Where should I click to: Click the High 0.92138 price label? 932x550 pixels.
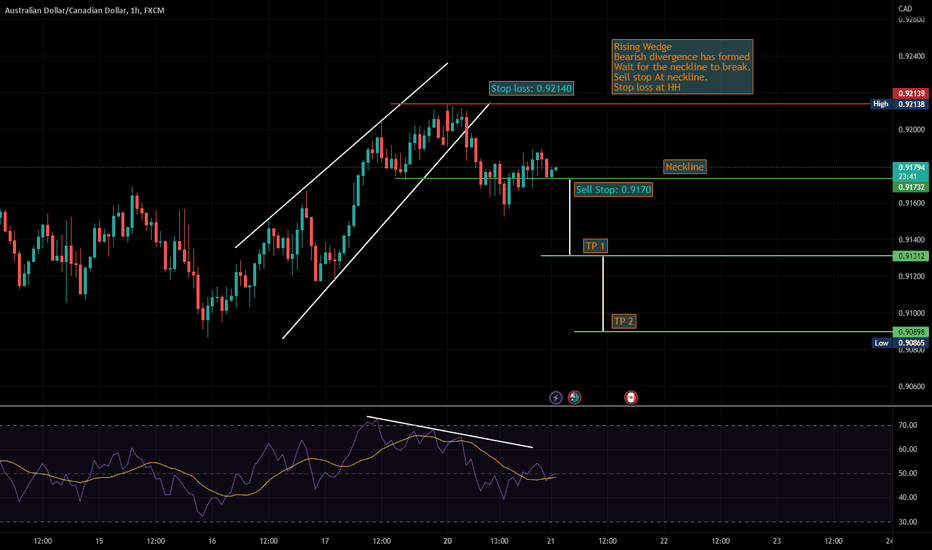899,103
